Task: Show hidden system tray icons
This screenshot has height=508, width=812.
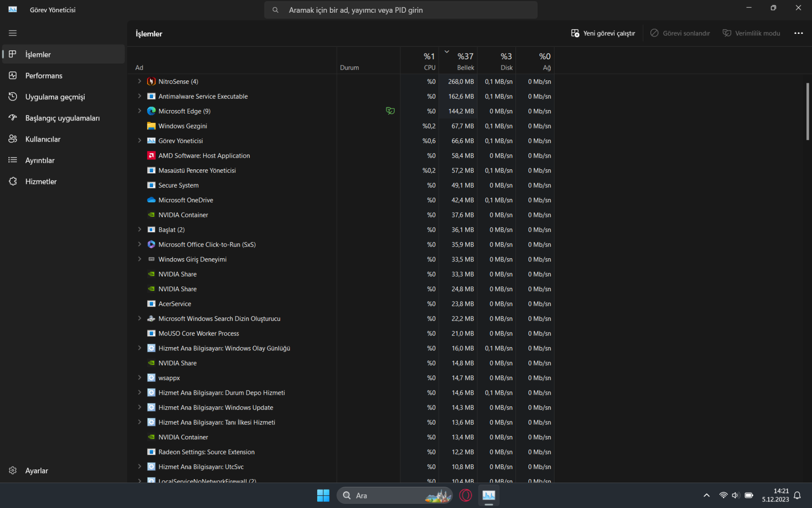Action: point(706,495)
